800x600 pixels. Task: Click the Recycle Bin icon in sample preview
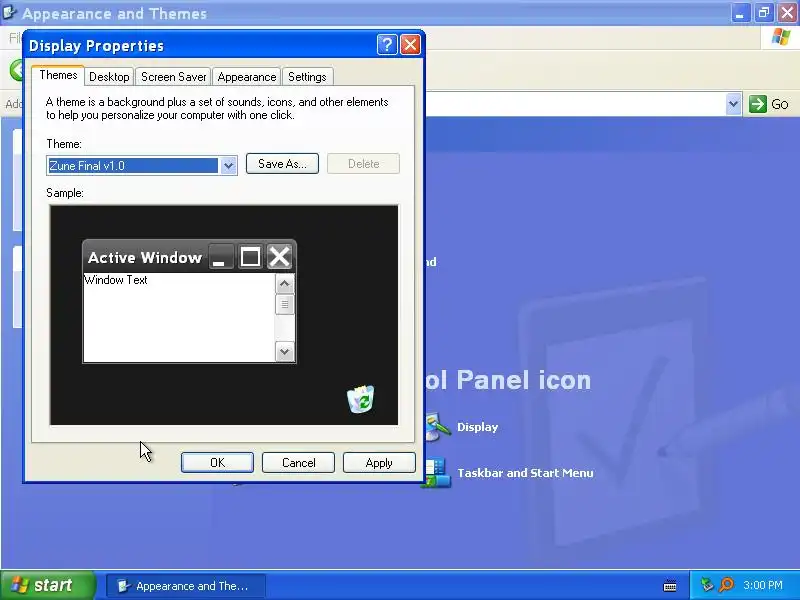coord(361,399)
